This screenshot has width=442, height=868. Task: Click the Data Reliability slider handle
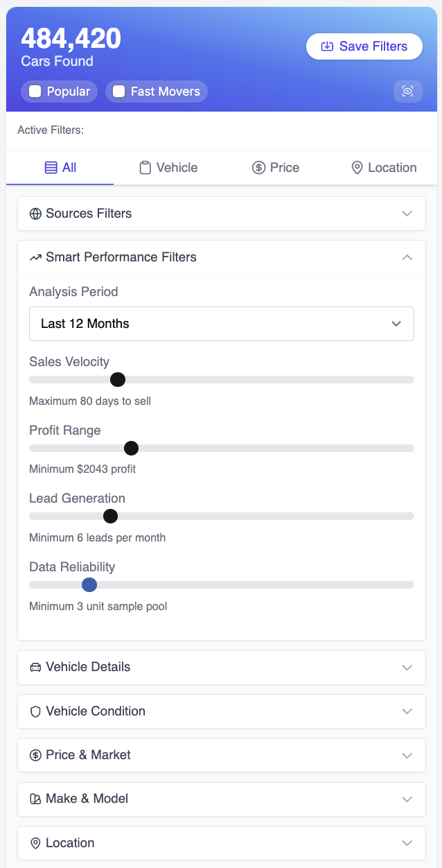tap(89, 584)
